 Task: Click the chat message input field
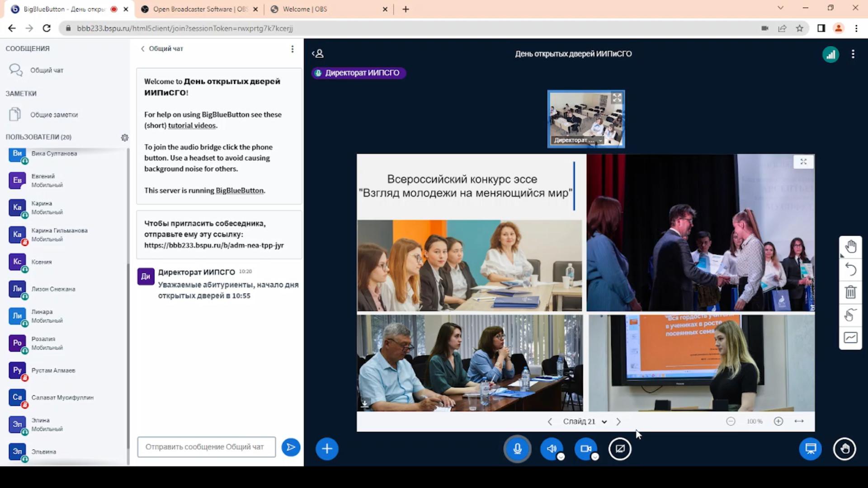pyautogui.click(x=206, y=447)
